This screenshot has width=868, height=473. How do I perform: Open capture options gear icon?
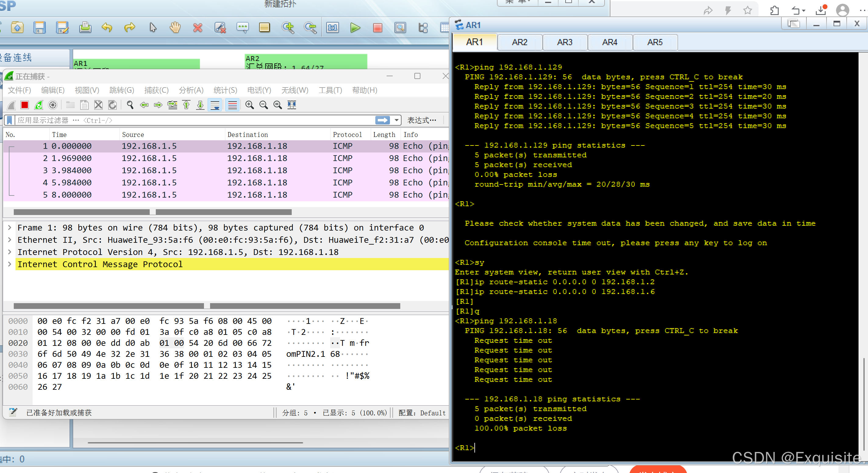[x=52, y=105]
